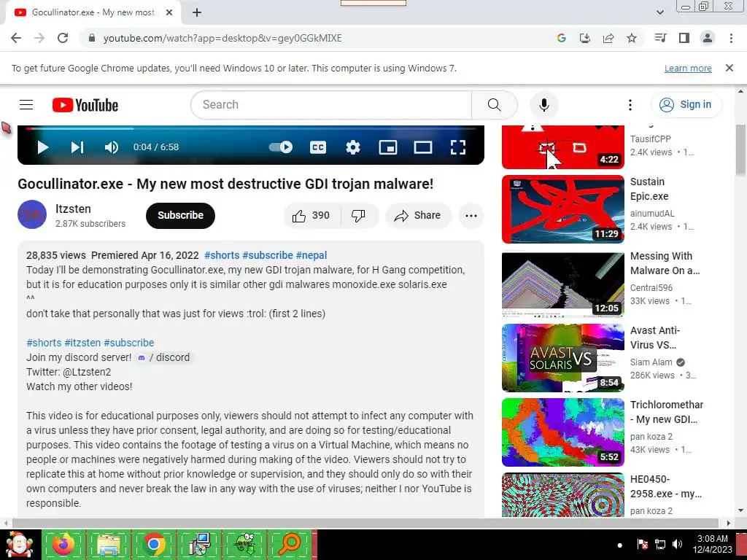Like the video with 390 likes
This screenshot has height=560, width=747.
[312, 216]
